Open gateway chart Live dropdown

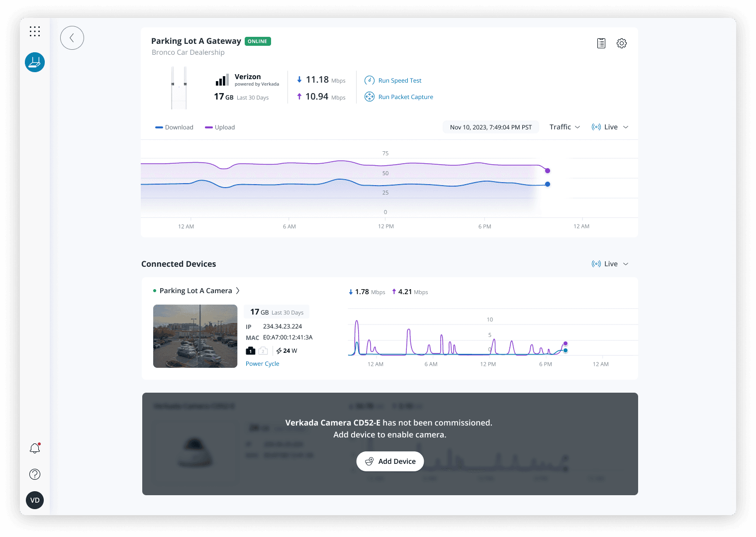click(x=610, y=127)
